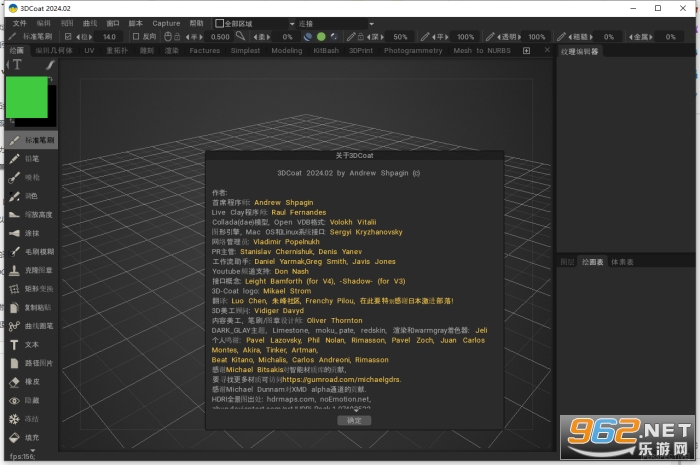This screenshot has width=700, height=465.
Task: Select the 铅笔 pencil tool
Action: (x=31, y=159)
